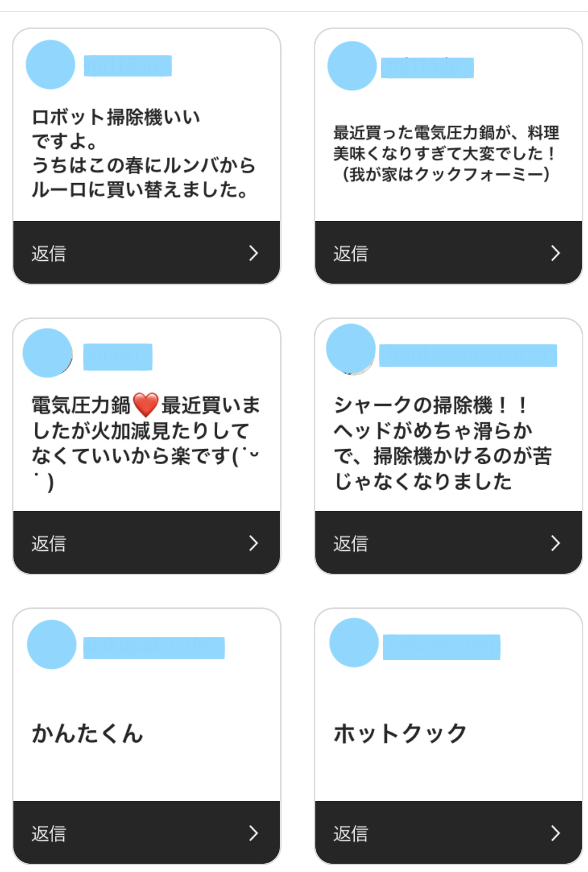This screenshot has width=588, height=872.
Task: Select the クックフォーミー pressure cooker message text
Action: coord(446,154)
